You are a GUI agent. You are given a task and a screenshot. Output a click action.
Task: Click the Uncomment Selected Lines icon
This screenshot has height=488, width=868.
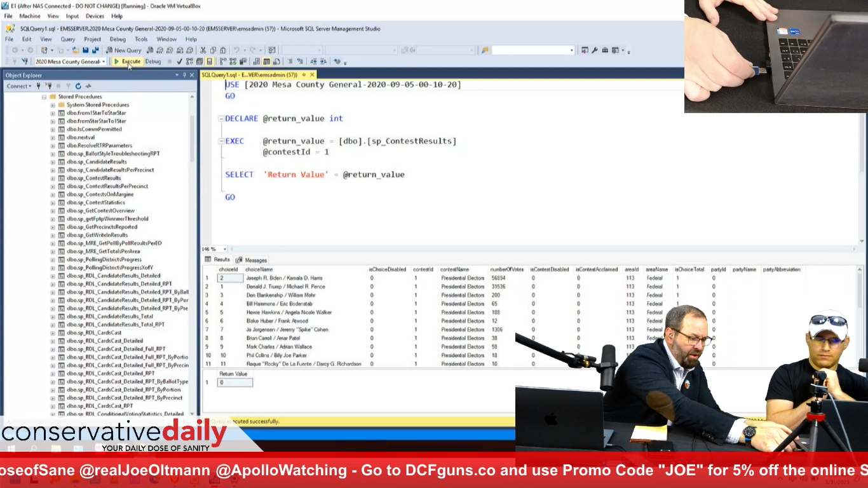pyautogui.click(x=299, y=62)
